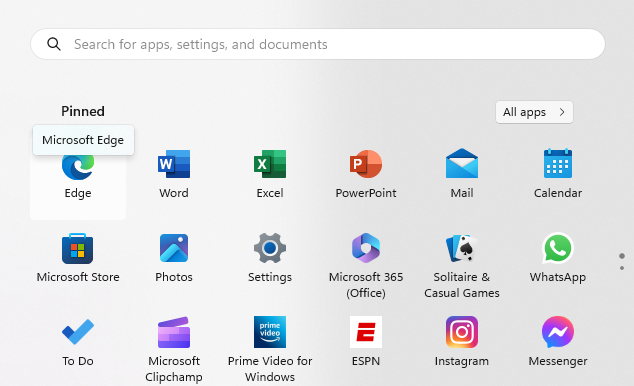
Task: Launch Excel from pinned apps
Action: point(270,164)
